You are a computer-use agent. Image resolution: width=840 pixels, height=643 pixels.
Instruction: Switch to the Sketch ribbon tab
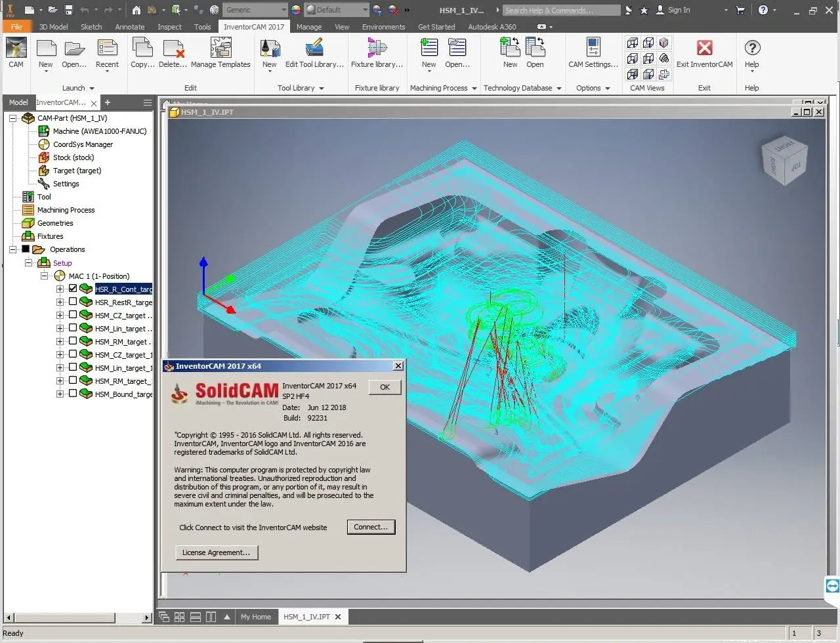pos(91,27)
